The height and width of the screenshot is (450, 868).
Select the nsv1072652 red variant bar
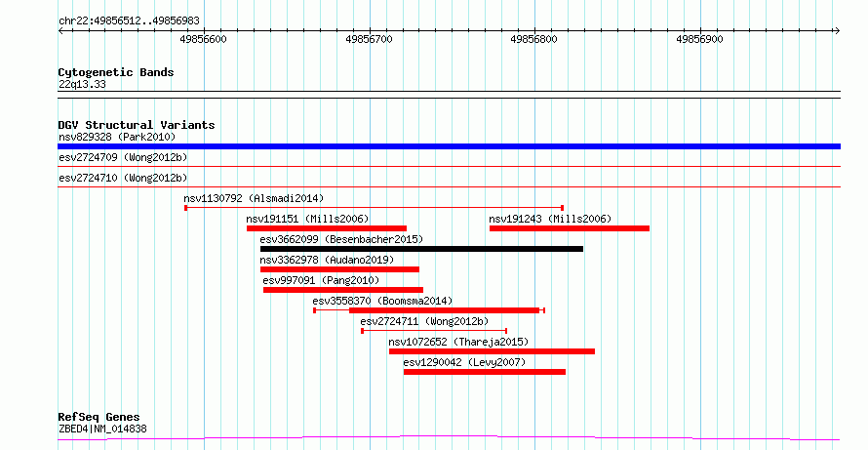click(x=493, y=351)
